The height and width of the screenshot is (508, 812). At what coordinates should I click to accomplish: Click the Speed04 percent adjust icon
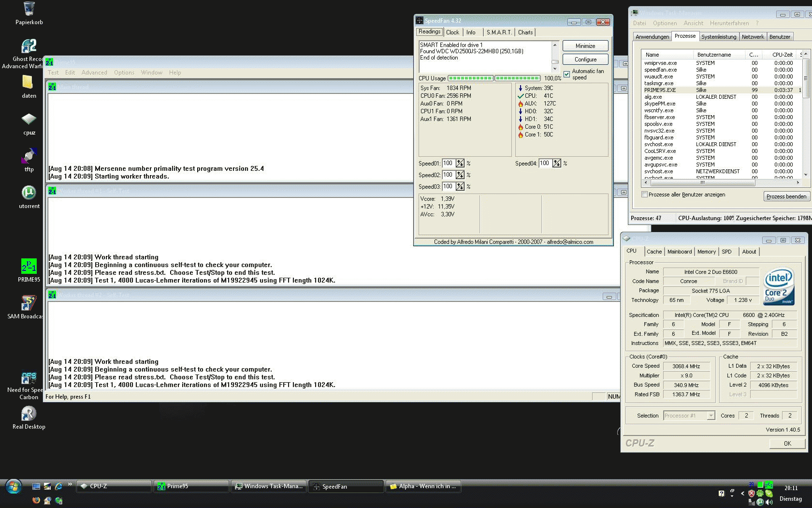click(557, 164)
